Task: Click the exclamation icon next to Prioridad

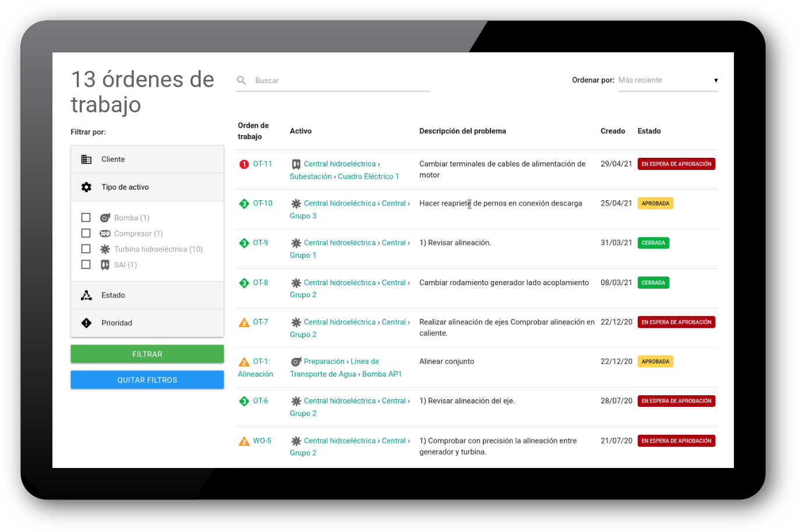Action: 86,323
